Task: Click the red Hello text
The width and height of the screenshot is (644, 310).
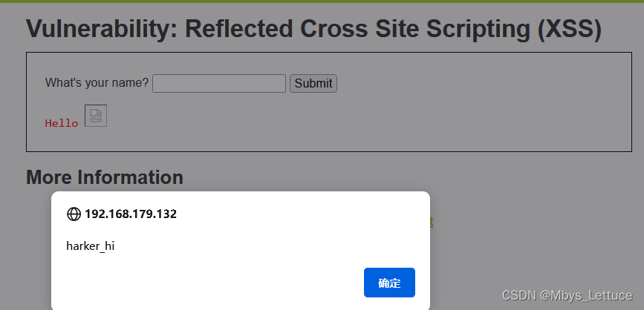Action: point(62,123)
